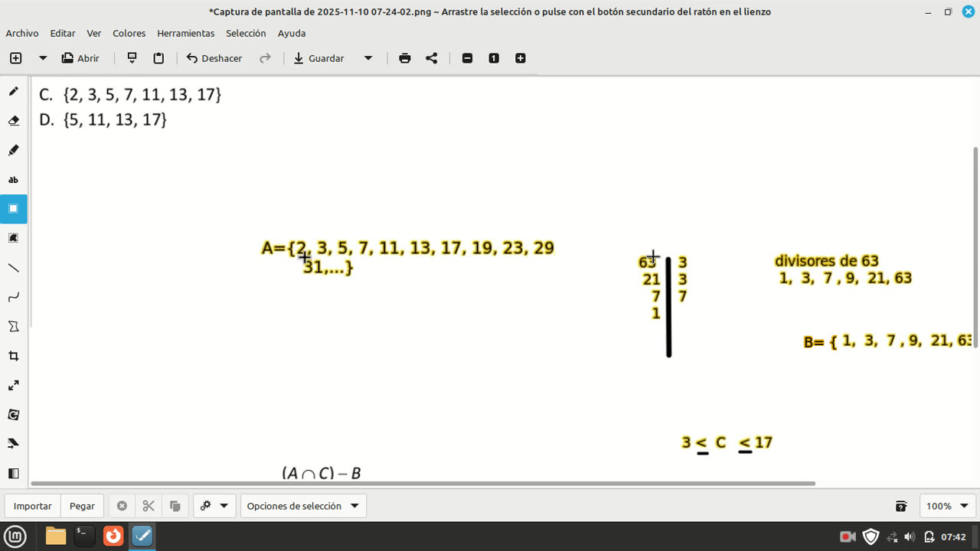
Task: Open the Archivo menu
Action: [22, 33]
